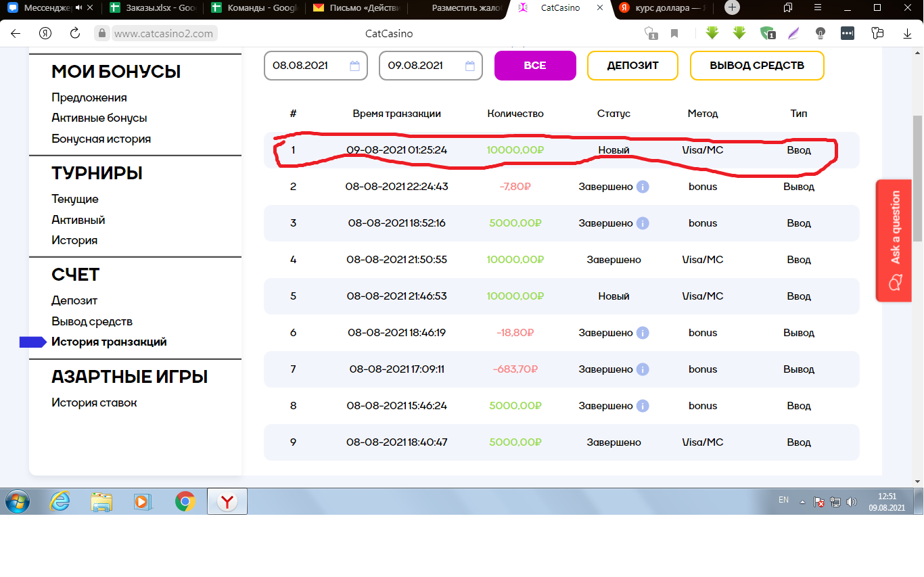This screenshot has width=924, height=577.
Task: Click info icon in row 2 status
Action: [643, 187]
